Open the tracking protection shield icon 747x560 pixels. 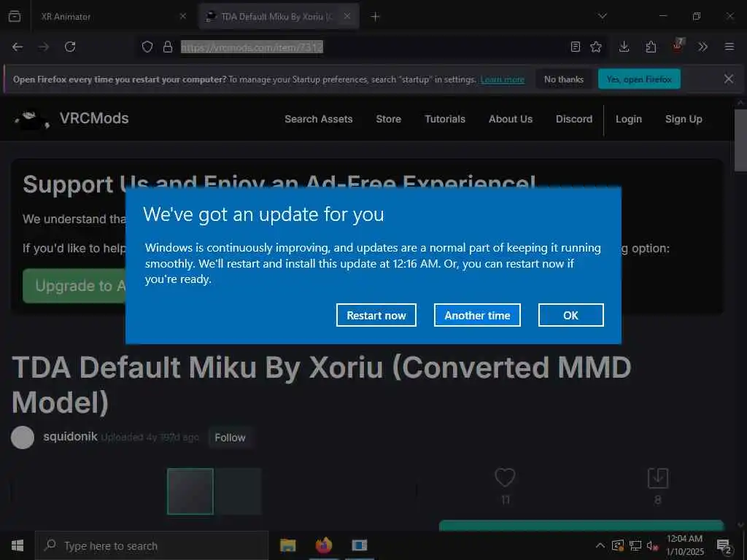pyautogui.click(x=147, y=47)
